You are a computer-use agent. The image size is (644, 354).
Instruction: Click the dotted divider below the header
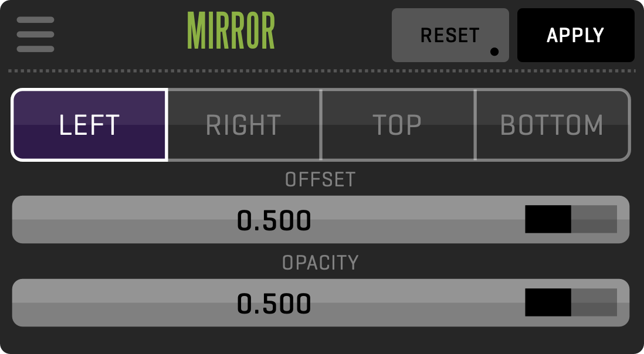coord(321,72)
